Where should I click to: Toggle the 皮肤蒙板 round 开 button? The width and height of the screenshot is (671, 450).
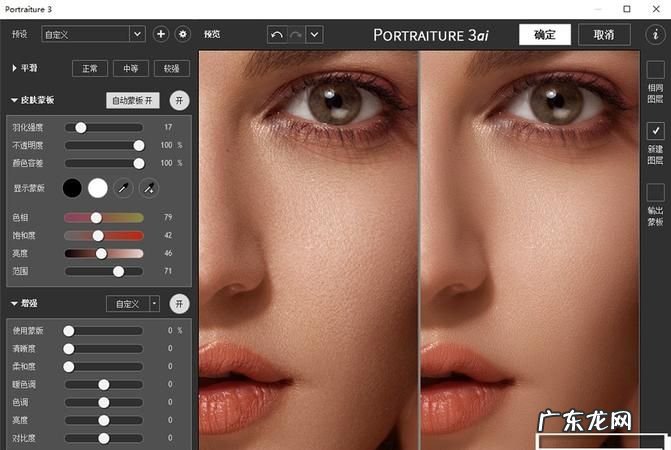click(178, 100)
